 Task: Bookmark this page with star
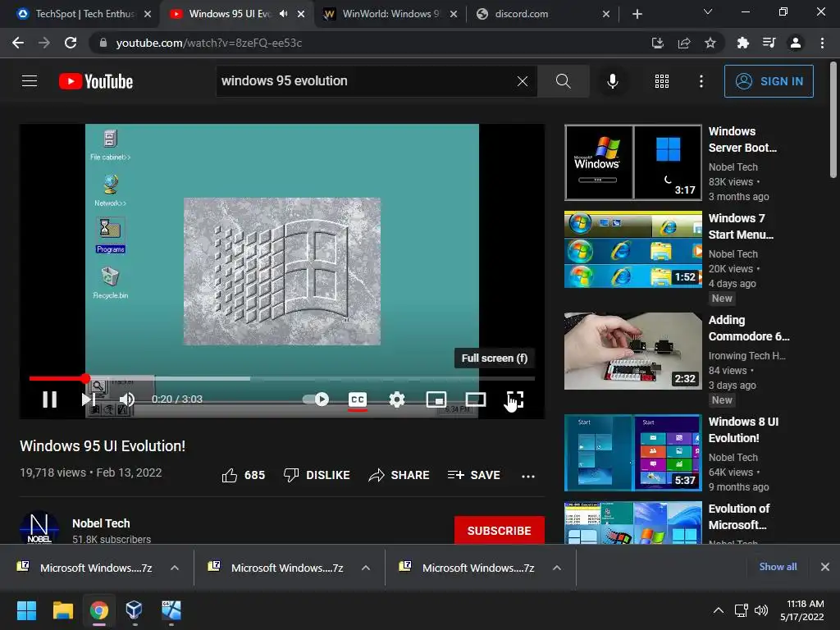(710, 43)
